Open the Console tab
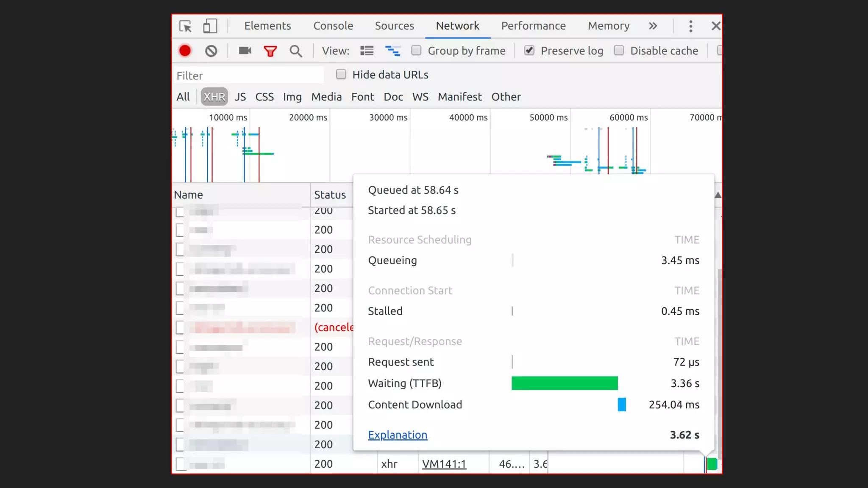The height and width of the screenshot is (488, 868). [x=333, y=26]
